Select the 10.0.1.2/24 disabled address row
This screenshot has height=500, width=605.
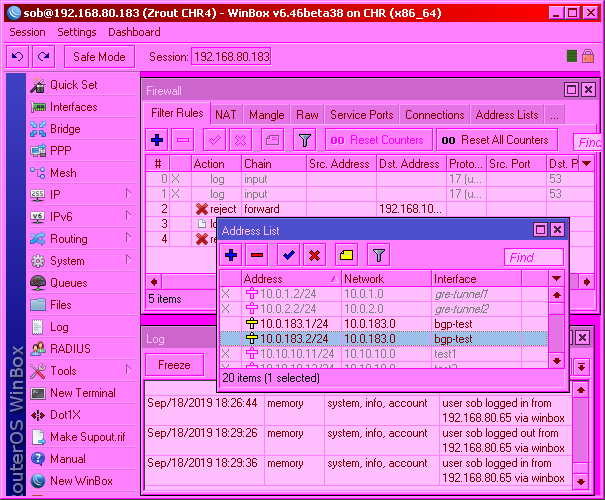click(x=384, y=294)
